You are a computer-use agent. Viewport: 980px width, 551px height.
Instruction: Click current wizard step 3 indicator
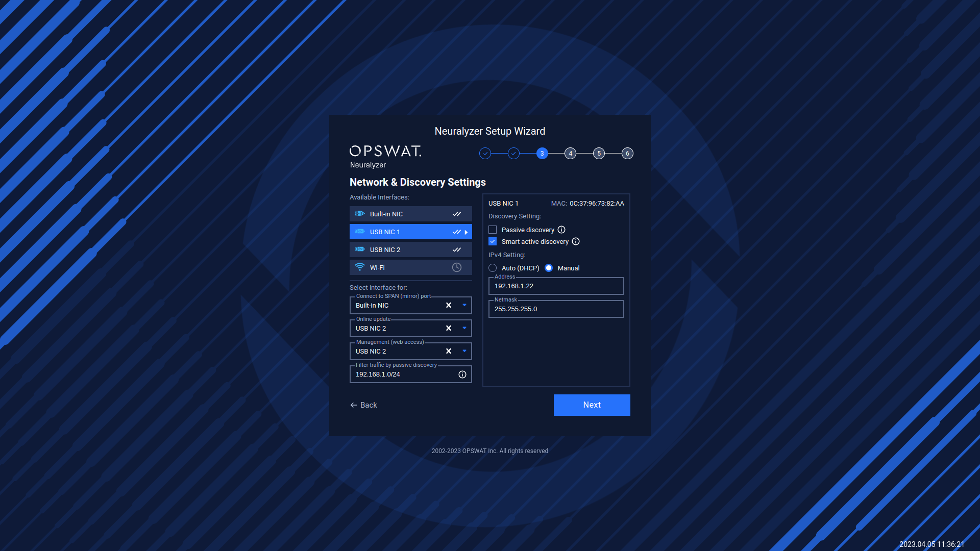(542, 153)
